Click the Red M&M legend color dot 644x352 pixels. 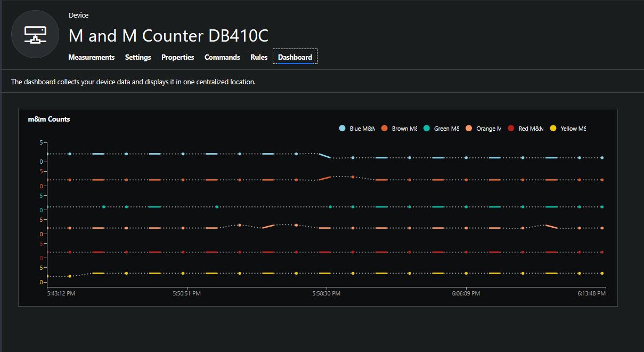click(x=511, y=129)
